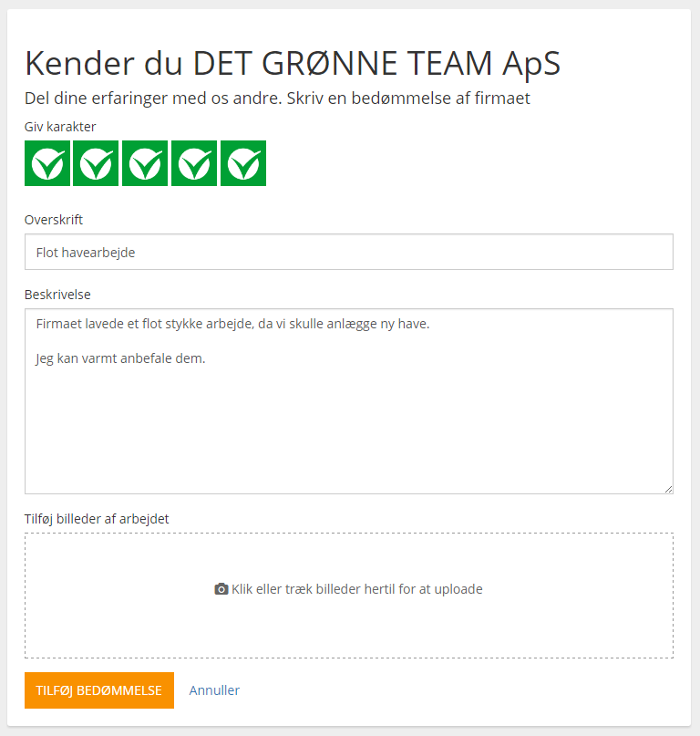The image size is (700, 736).
Task: Cancel via the Annuller link
Action: 214,690
